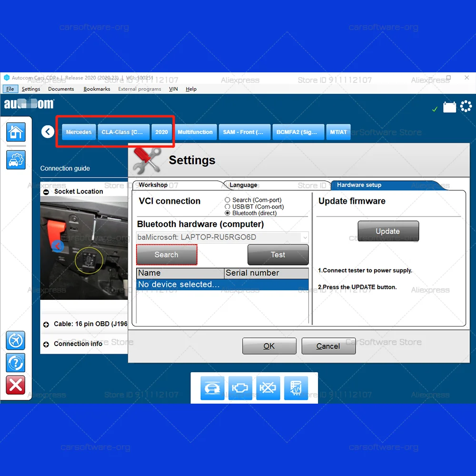
Task: Confirm settings with OK button
Action: (269, 346)
